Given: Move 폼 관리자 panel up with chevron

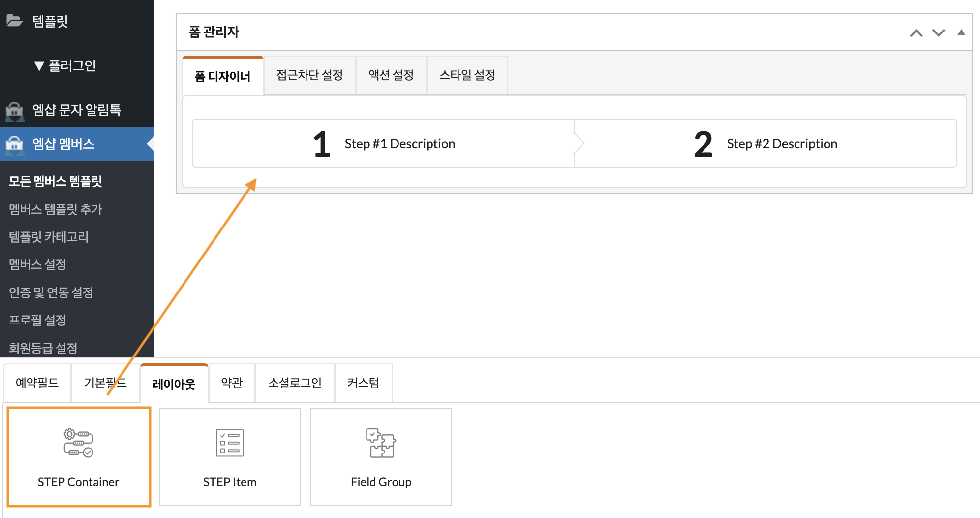Looking at the screenshot, I should pyautogui.click(x=916, y=33).
